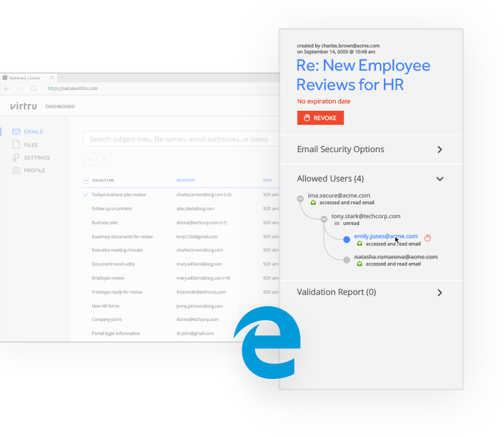
Task: Click the green read-status icon under emily.jones
Action: [x=360, y=244]
